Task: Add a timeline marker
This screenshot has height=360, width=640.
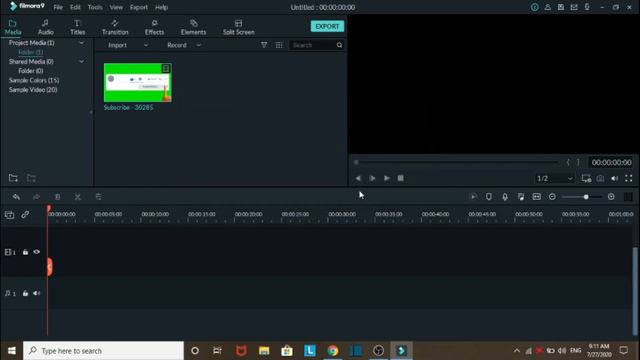Action: click(489, 197)
